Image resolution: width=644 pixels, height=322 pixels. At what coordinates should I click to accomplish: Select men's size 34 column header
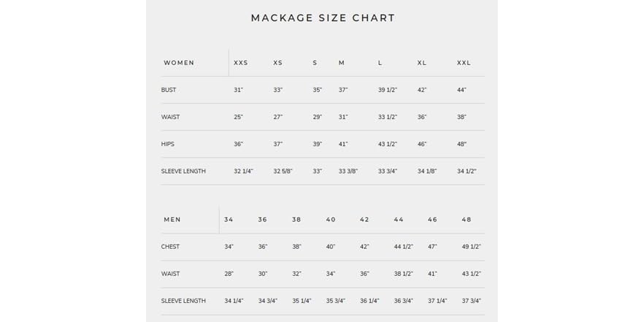(229, 220)
